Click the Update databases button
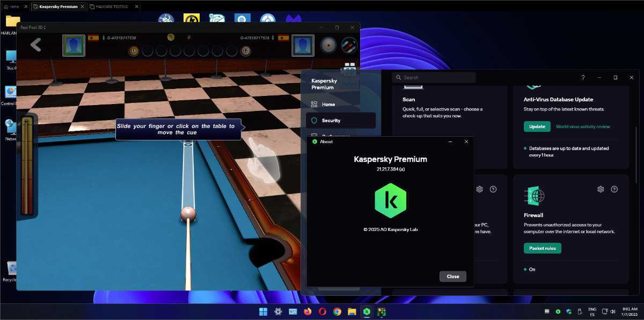The height and width of the screenshot is (320, 644). [537, 126]
